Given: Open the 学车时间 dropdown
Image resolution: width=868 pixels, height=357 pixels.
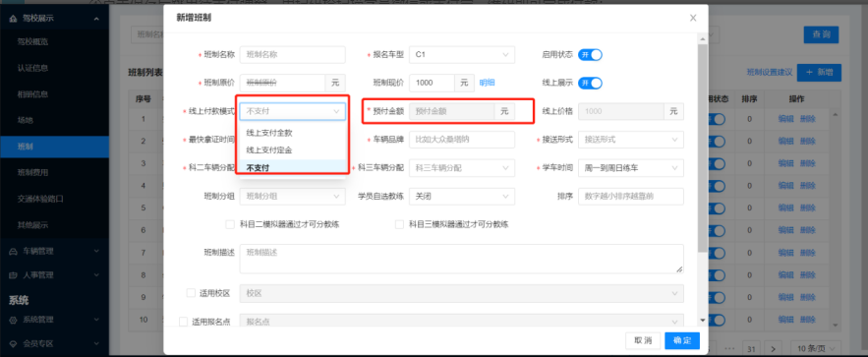Looking at the screenshot, I should click(630, 168).
